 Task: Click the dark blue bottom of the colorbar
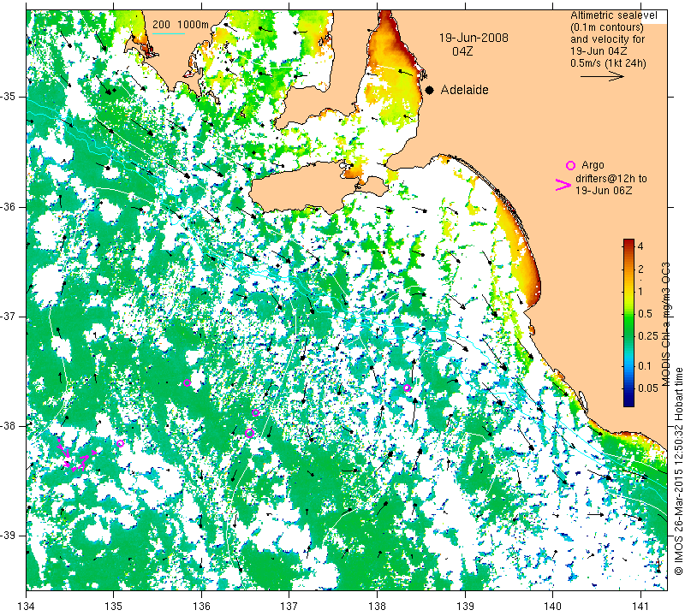(628, 403)
